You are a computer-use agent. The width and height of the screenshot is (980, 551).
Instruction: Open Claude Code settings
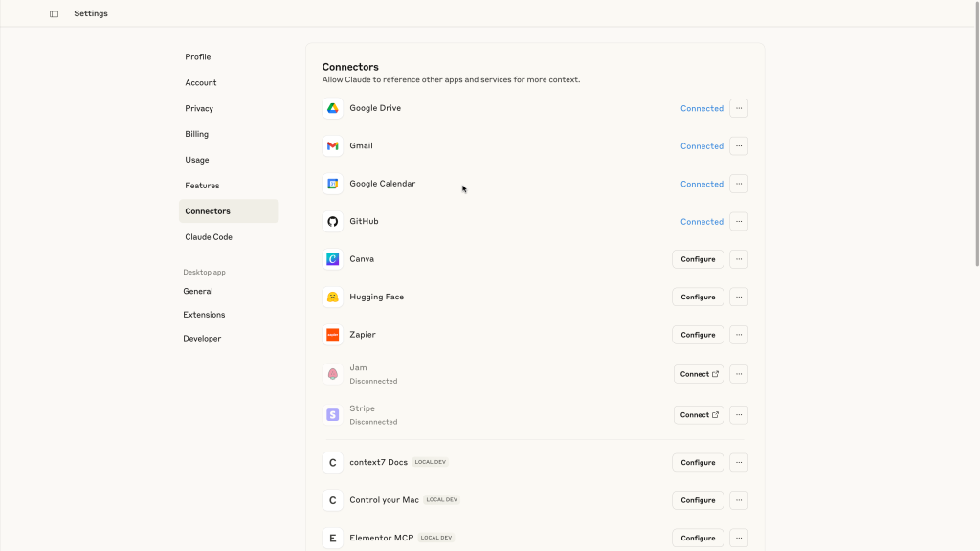coord(229,237)
